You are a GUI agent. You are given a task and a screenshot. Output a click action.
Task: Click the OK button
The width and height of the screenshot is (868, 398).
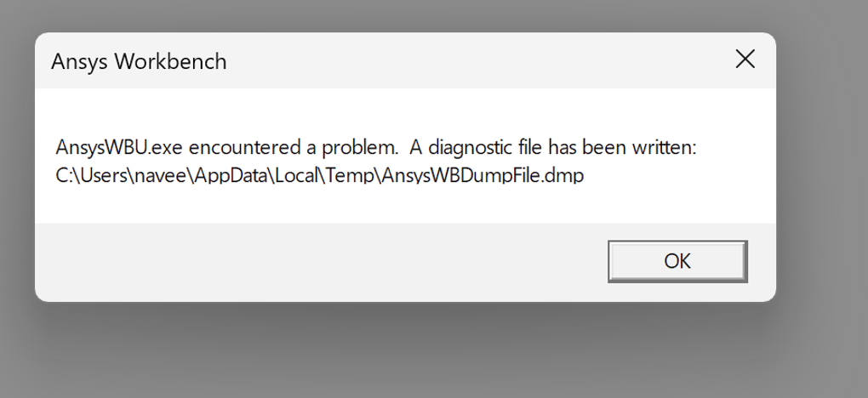[x=677, y=261]
